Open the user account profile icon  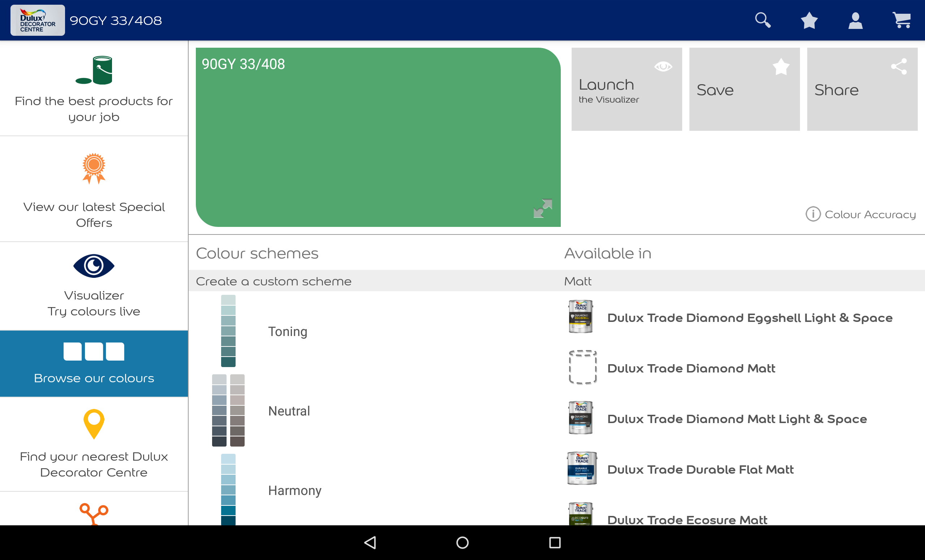point(855,20)
